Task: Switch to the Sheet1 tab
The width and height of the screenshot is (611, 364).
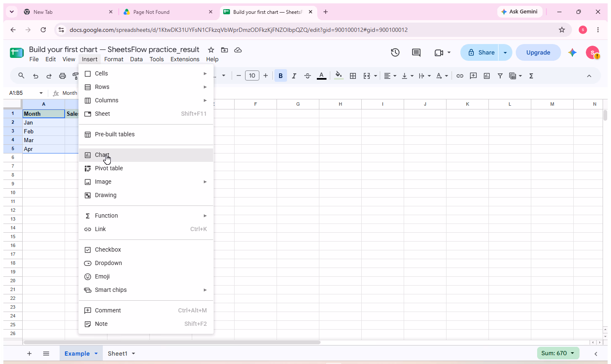Action: [x=117, y=354]
